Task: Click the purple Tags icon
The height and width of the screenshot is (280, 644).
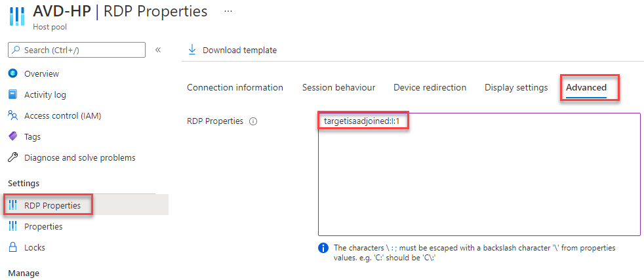Action: (x=12, y=136)
